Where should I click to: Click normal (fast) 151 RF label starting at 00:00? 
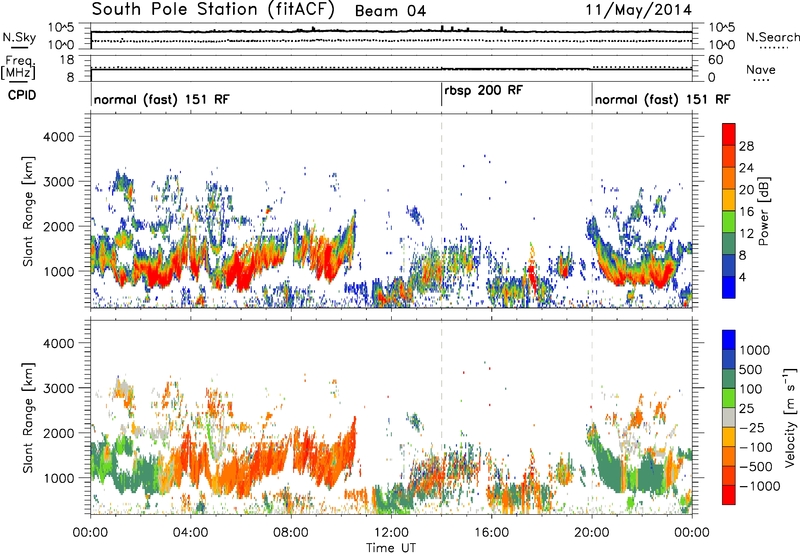[x=162, y=99]
